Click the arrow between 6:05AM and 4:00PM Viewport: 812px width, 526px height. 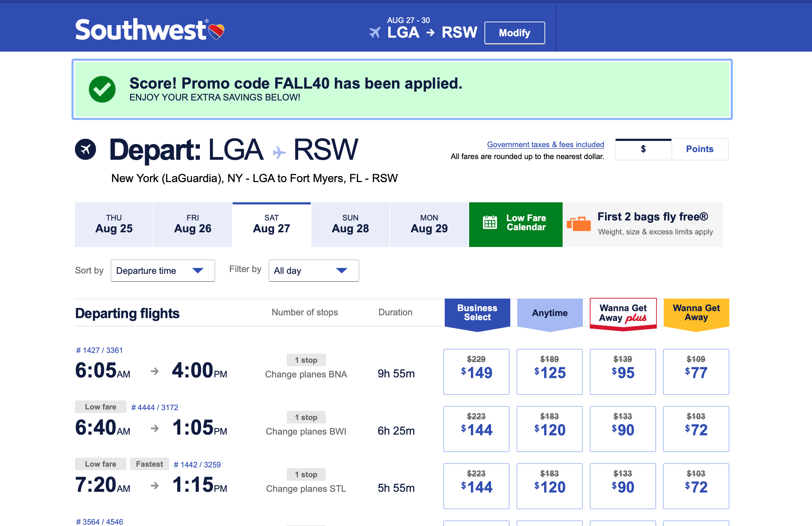(155, 371)
